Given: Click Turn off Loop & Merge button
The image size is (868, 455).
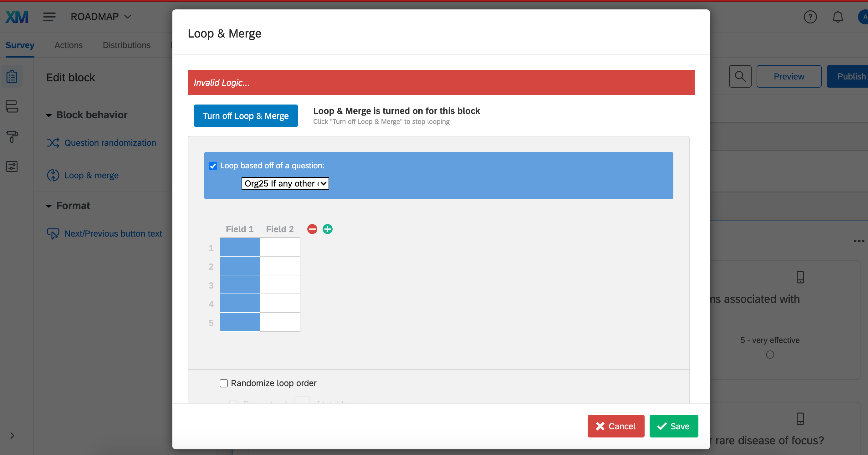Looking at the screenshot, I should pyautogui.click(x=245, y=115).
